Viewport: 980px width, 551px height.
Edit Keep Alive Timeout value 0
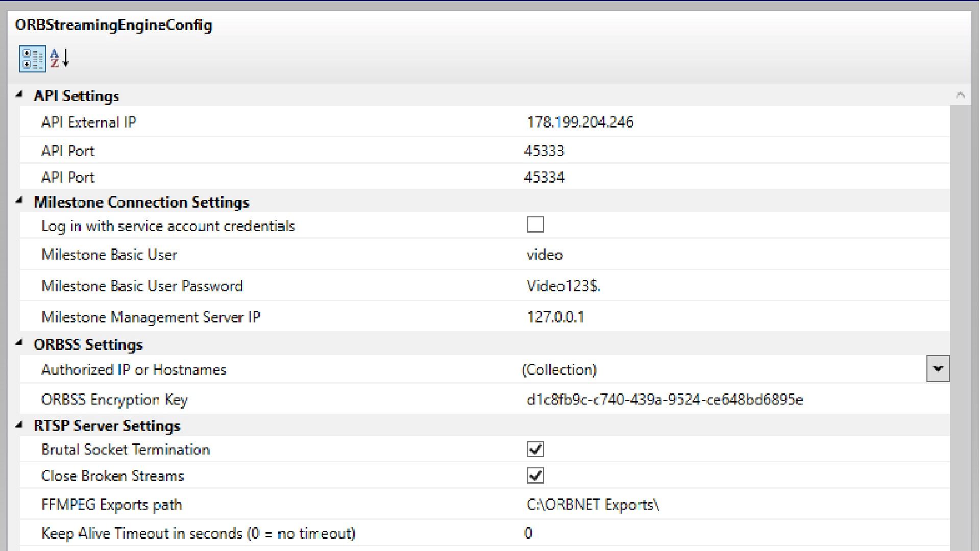point(528,534)
